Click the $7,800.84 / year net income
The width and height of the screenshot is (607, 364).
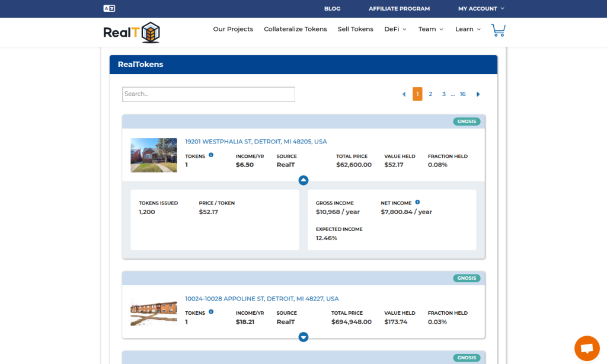407,212
